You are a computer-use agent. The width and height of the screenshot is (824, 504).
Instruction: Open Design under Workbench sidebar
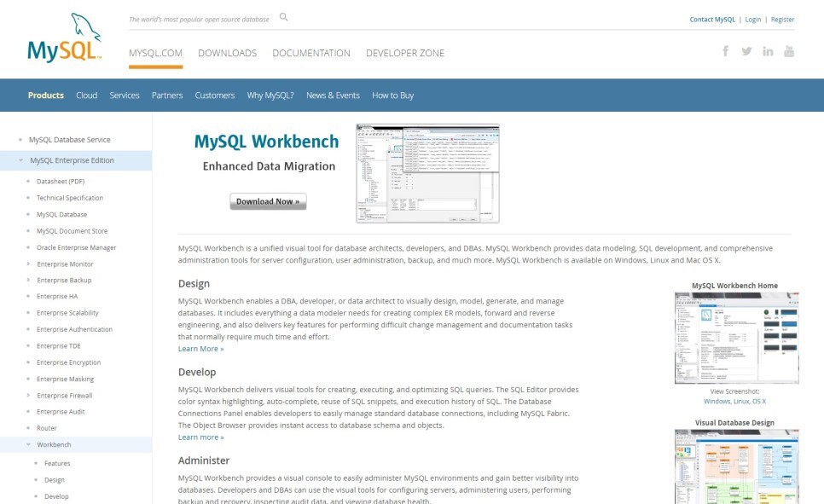[55, 480]
